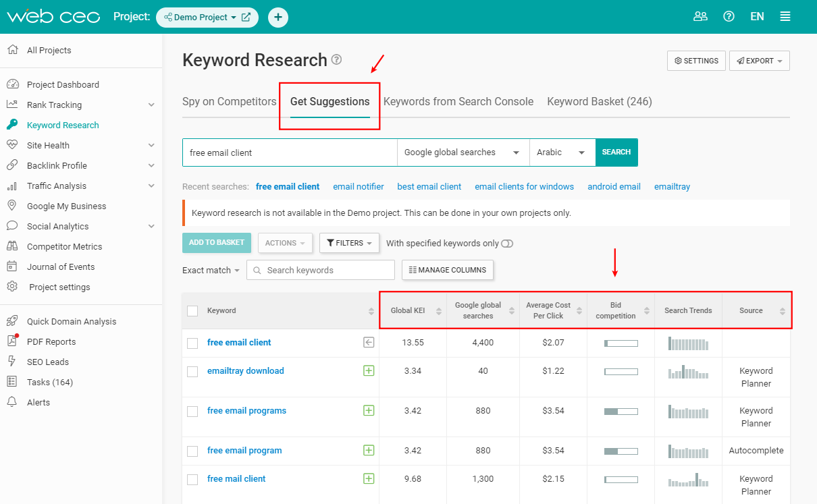This screenshot has height=504, width=817.
Task: Click bid competition bar for 'free email programs'
Action: point(621,411)
